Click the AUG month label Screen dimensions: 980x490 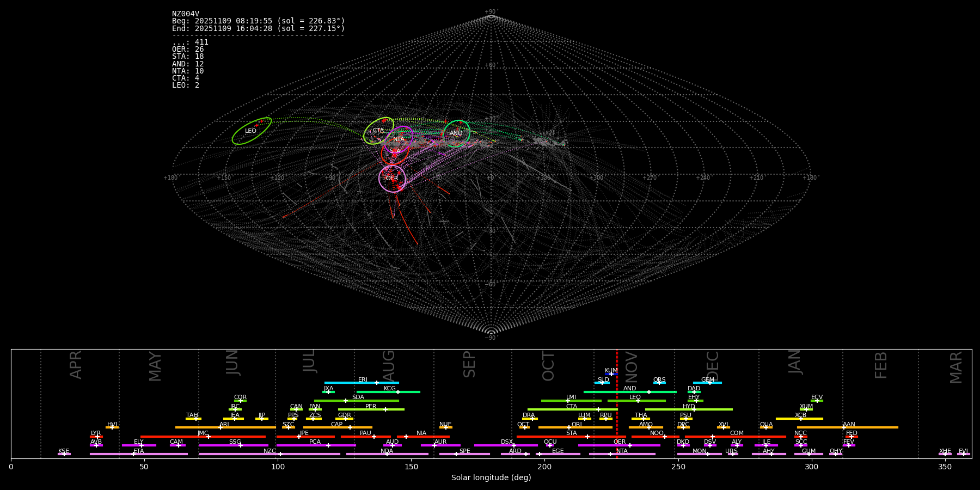389,365
